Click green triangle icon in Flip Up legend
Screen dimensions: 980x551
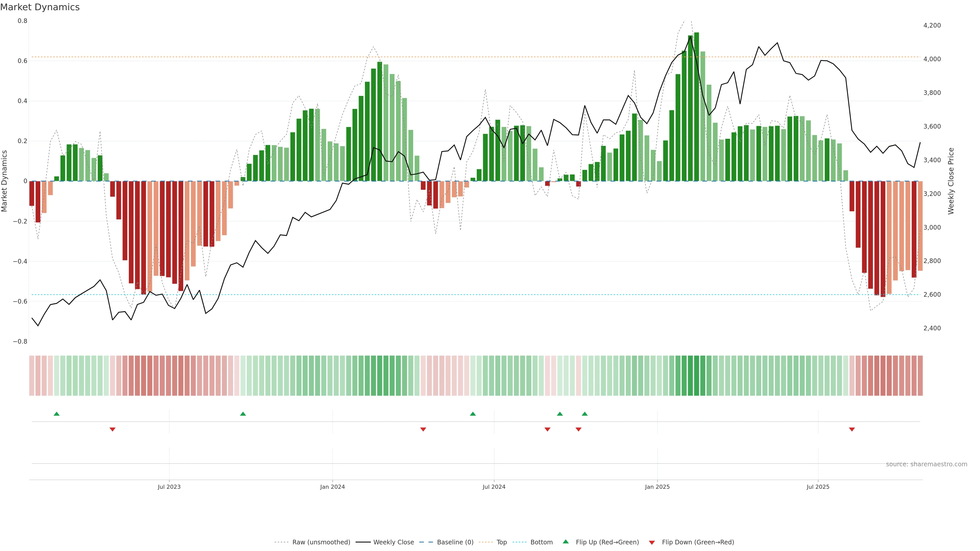tap(566, 542)
